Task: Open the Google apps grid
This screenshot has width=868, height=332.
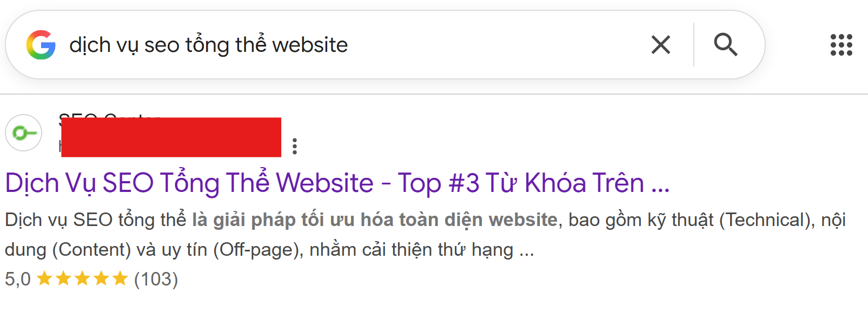Action: (842, 45)
